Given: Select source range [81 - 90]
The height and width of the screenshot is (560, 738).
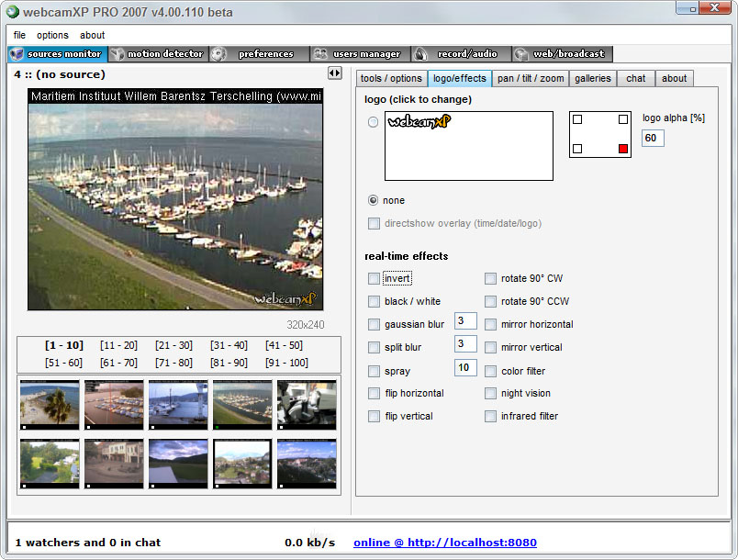Looking at the screenshot, I should (229, 363).
